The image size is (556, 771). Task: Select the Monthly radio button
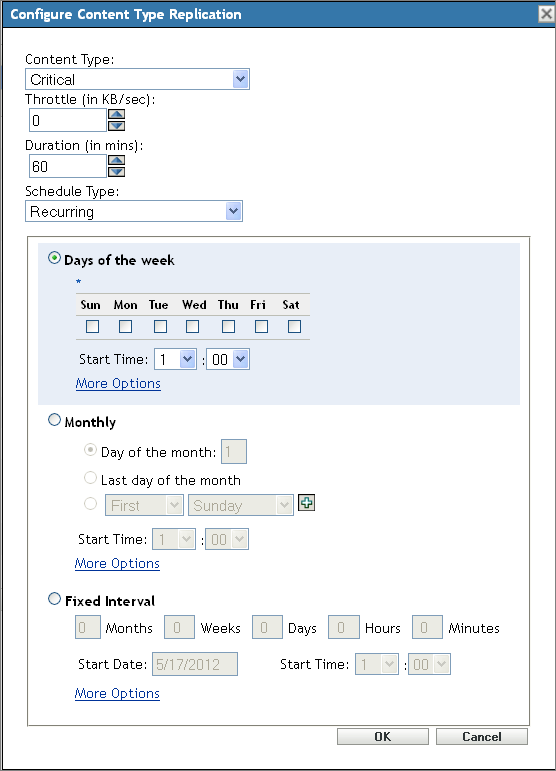pos(55,420)
